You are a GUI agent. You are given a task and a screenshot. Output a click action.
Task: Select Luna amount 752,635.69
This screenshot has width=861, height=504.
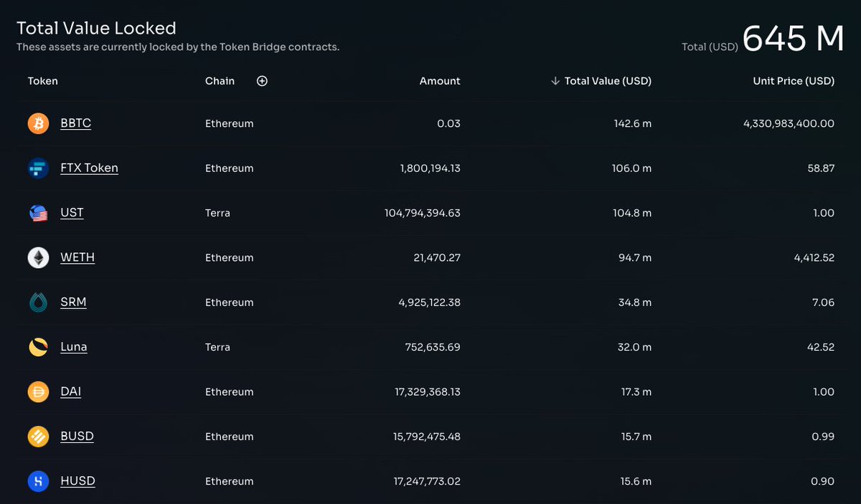(433, 347)
